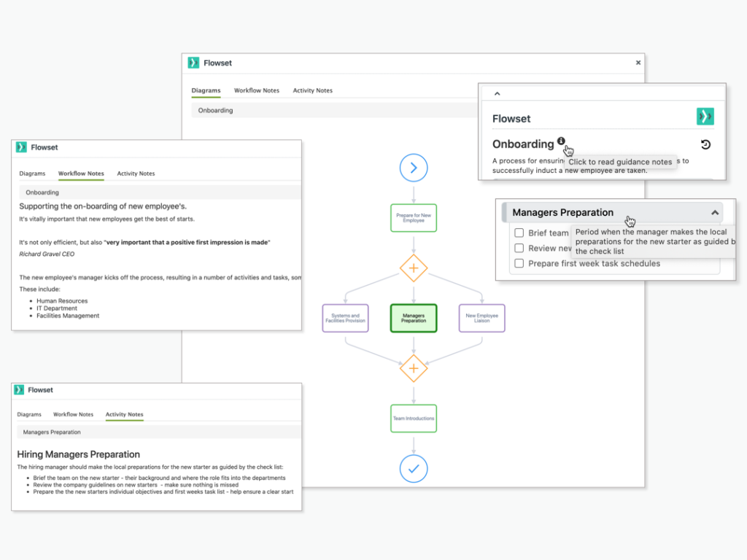Click the blue checkmark at flow end
Screen dimensions: 747x560
tap(414, 468)
